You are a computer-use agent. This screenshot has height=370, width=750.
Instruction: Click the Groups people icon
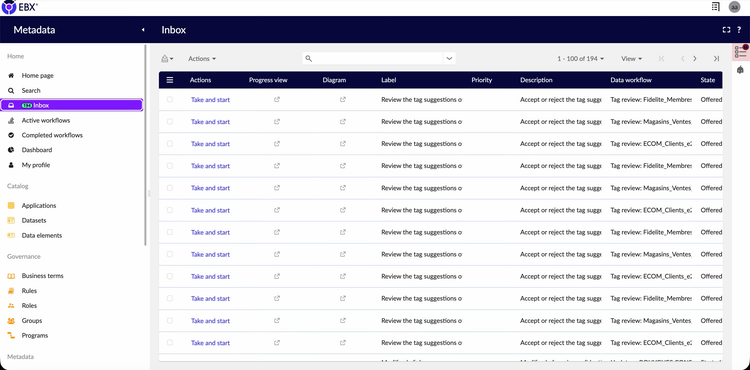click(x=11, y=321)
